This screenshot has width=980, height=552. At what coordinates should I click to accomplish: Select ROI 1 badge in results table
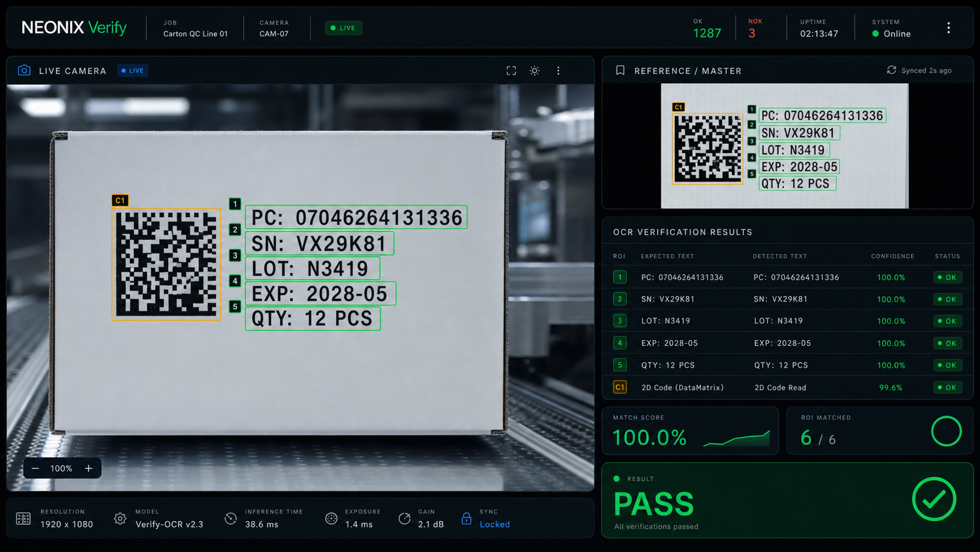pyautogui.click(x=620, y=277)
